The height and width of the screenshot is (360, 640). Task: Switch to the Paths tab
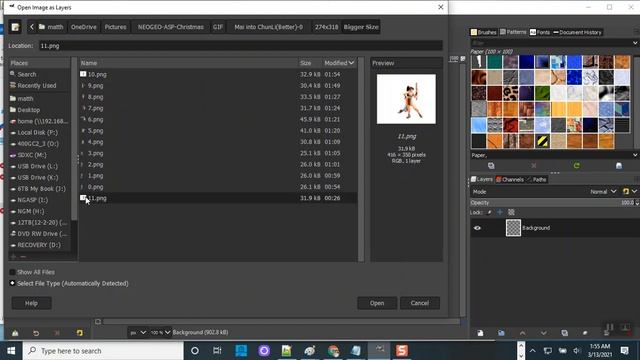[536, 179]
